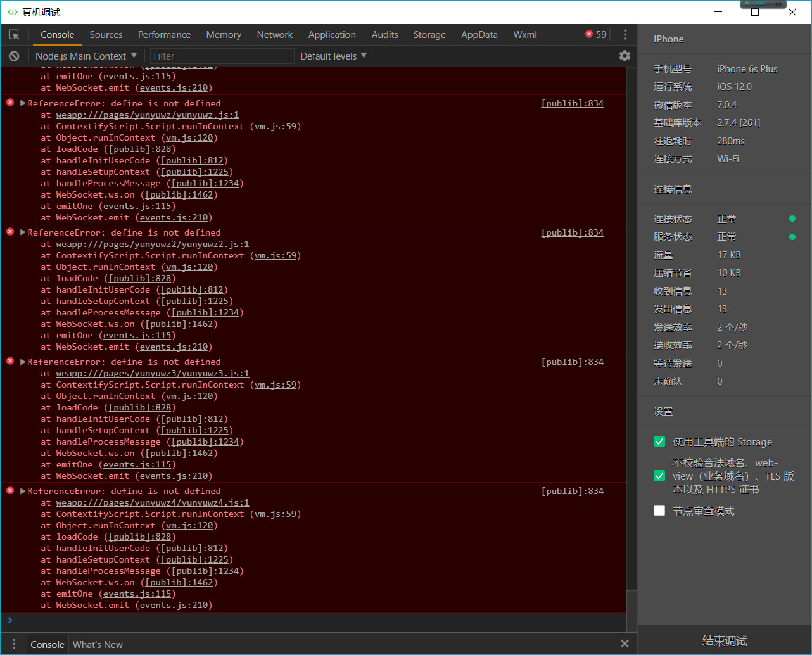Click the 连接状态 green status dot

[792, 219]
